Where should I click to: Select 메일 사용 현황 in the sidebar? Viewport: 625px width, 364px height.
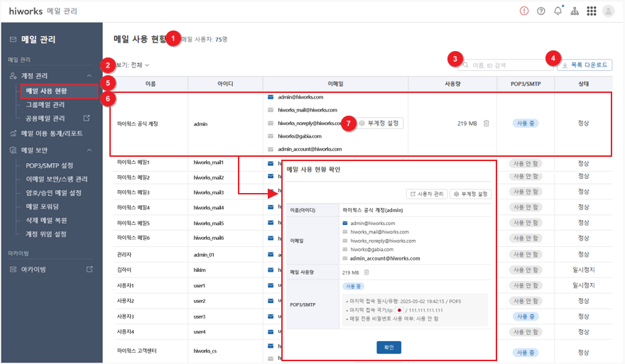point(55,91)
